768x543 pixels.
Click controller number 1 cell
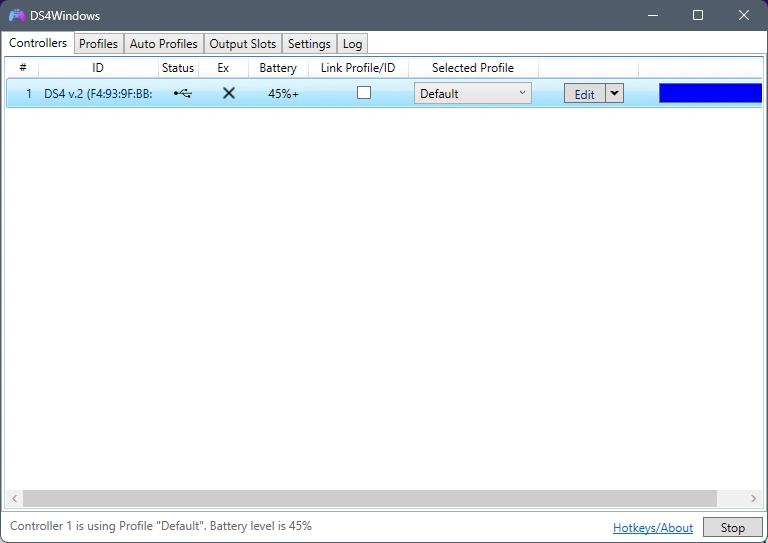tap(29, 94)
